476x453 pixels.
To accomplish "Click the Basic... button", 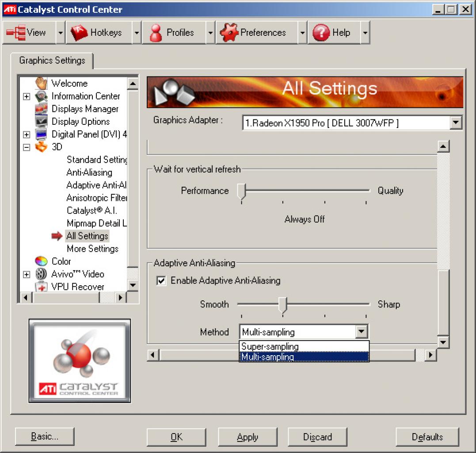I will coord(45,436).
